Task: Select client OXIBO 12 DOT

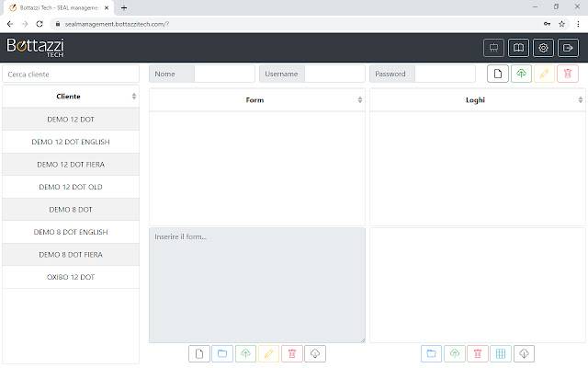Action: (x=71, y=277)
